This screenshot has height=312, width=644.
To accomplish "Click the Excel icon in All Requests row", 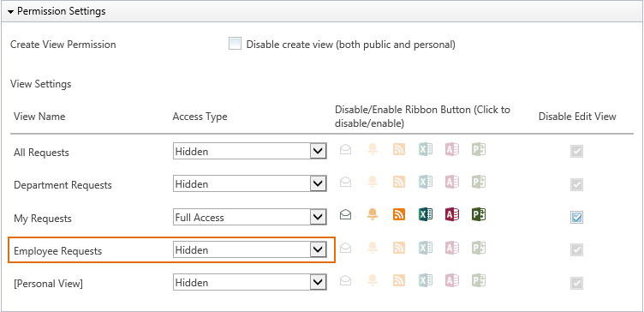I will coord(426,149).
